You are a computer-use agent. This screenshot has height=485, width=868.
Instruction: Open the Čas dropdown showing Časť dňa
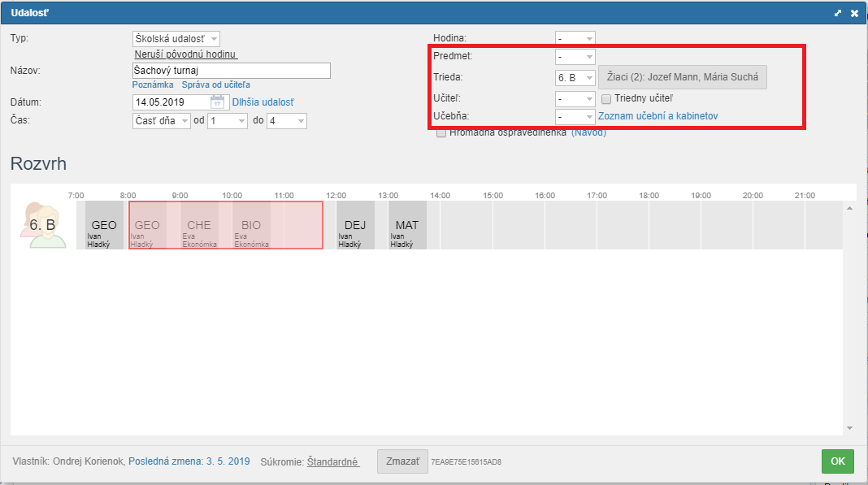161,120
